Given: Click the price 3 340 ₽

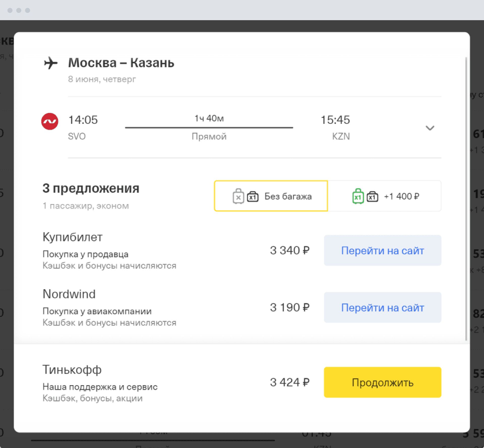Looking at the screenshot, I should [290, 250].
